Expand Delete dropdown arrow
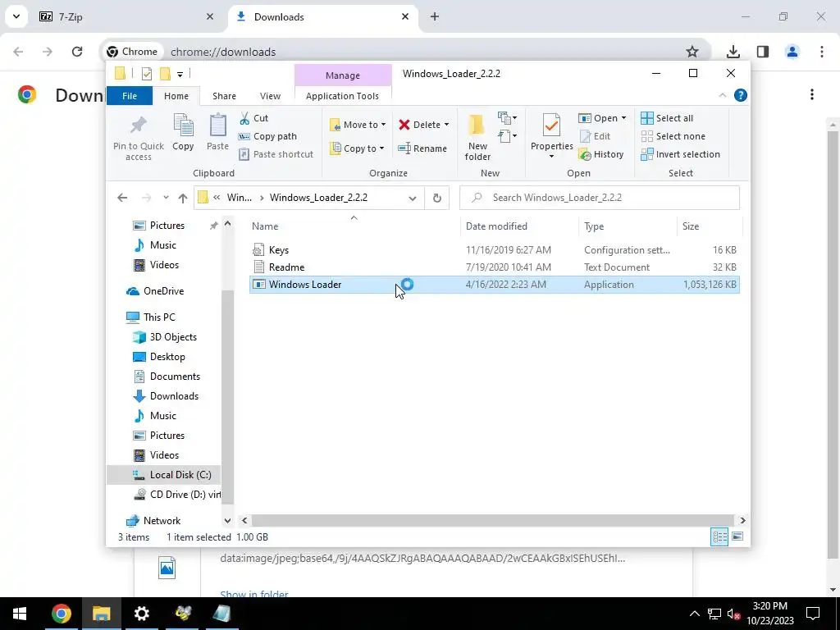Image resolution: width=840 pixels, height=630 pixels. point(446,125)
